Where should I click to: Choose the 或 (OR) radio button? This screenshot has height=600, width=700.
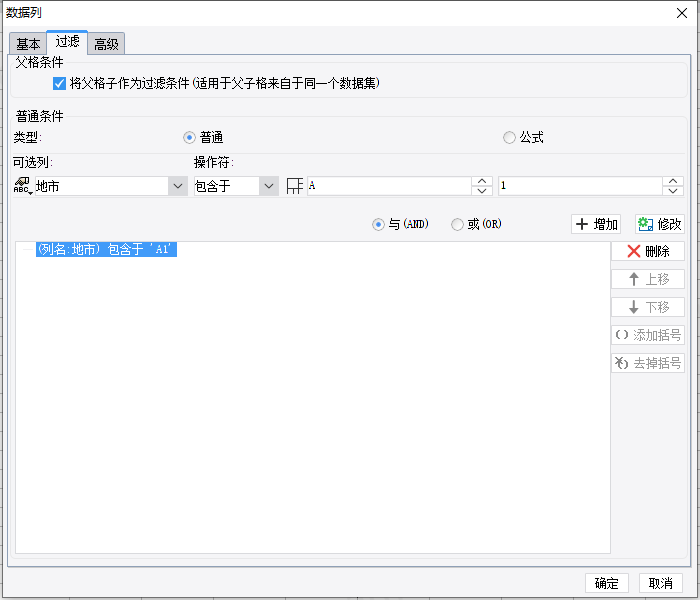click(457, 224)
